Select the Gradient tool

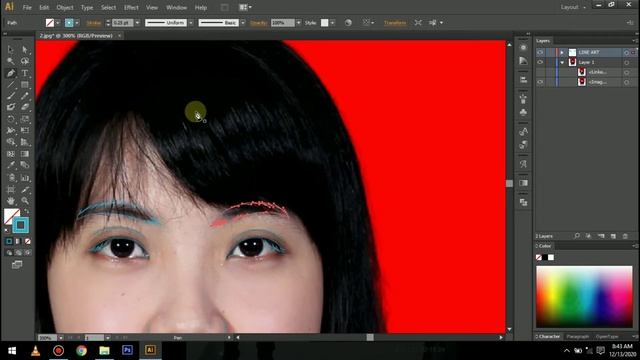tap(25, 154)
